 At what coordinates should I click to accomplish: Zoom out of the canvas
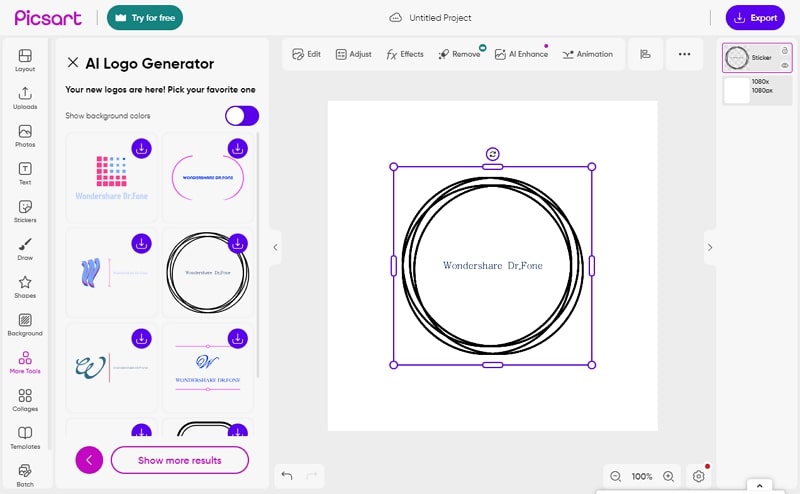pos(616,476)
